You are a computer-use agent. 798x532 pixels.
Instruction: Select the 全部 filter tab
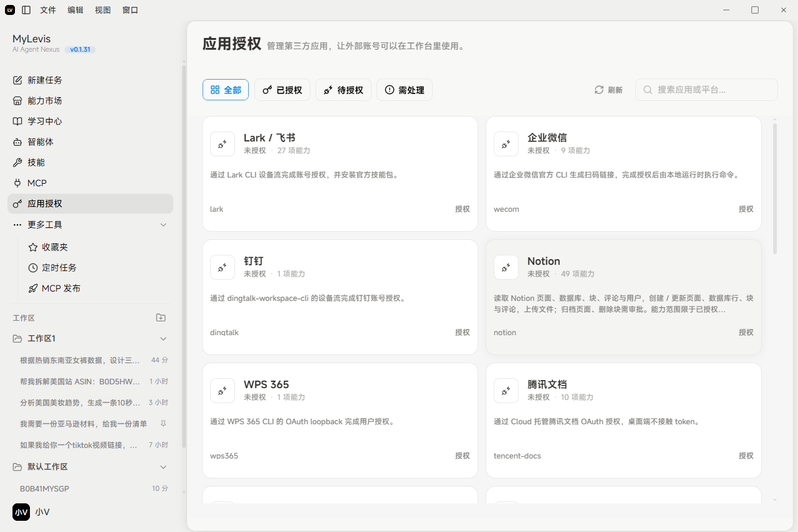(226, 90)
